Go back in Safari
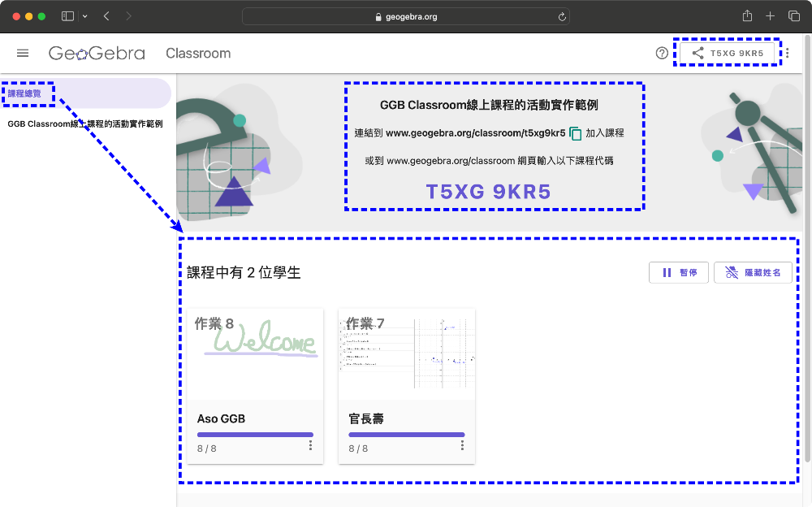The height and width of the screenshot is (507, 812). click(x=106, y=16)
